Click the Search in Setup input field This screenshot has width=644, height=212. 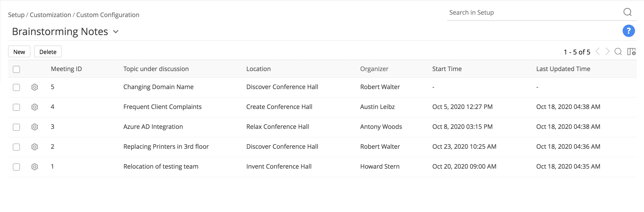click(532, 12)
